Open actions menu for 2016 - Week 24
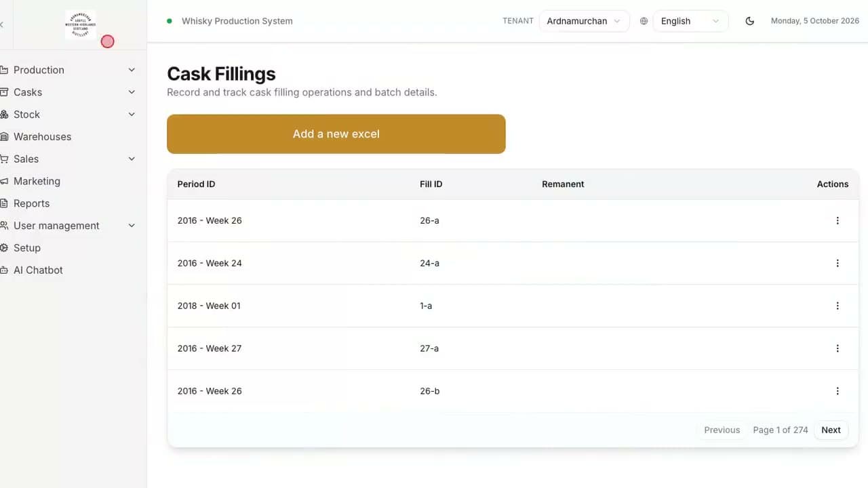The width and height of the screenshot is (868, 488). click(837, 263)
